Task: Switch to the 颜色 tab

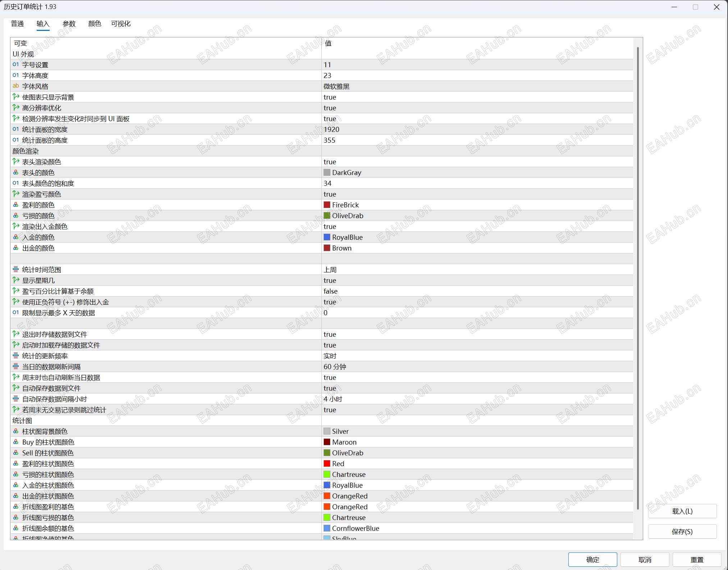Action: [95, 24]
